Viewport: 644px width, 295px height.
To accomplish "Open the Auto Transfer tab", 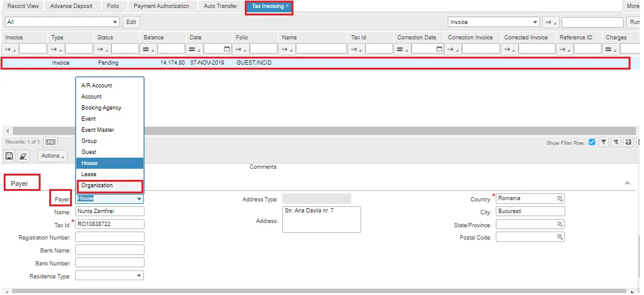I will click(220, 6).
